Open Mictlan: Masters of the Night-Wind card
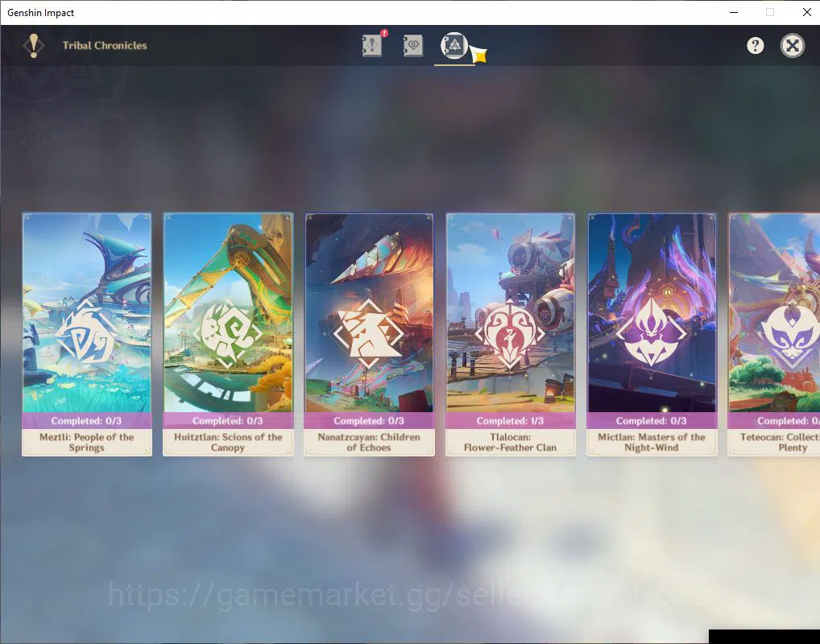 (652, 334)
